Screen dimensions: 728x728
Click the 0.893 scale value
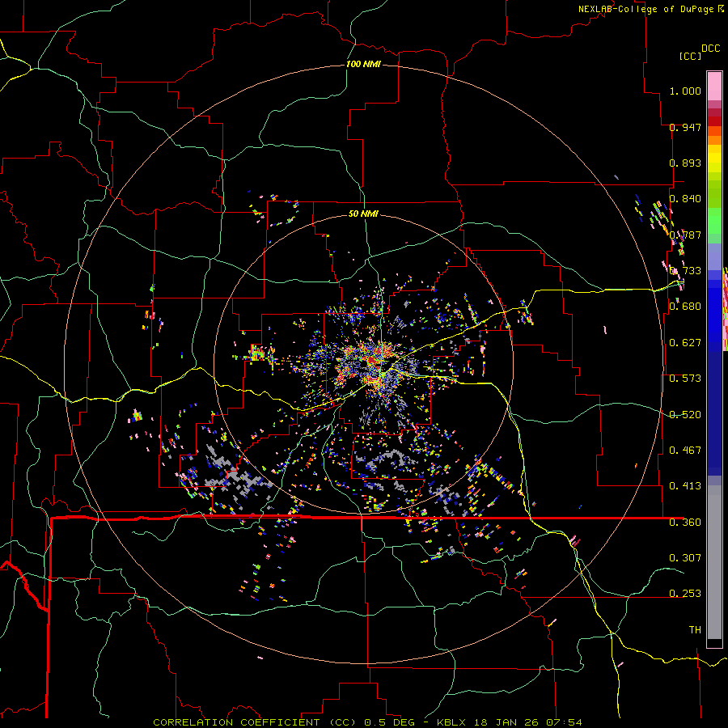[x=685, y=163]
